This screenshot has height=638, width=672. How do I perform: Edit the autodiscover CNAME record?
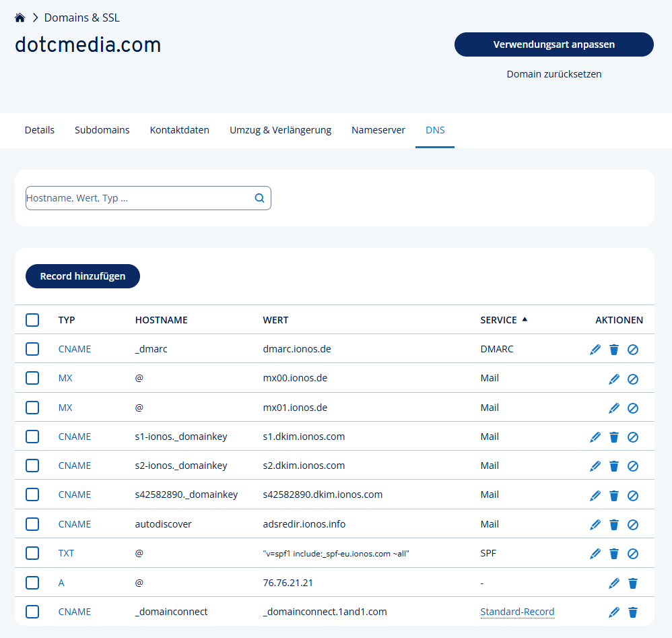595,524
